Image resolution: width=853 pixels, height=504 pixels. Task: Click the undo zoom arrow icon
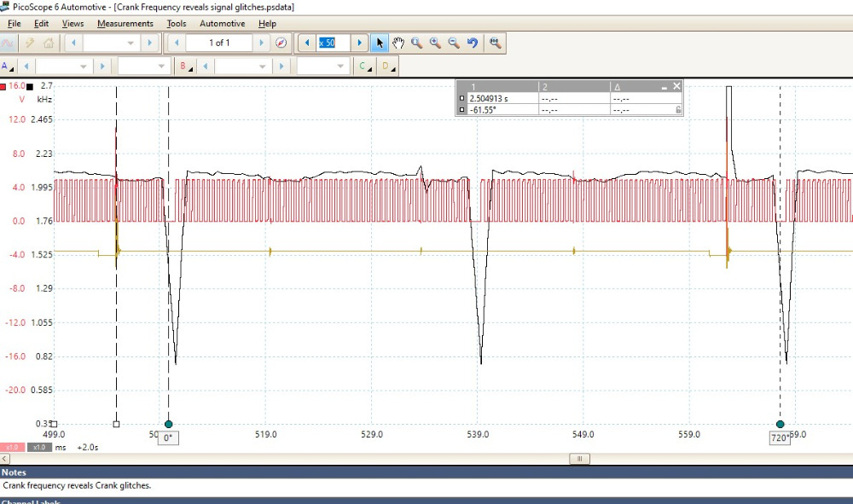point(472,43)
